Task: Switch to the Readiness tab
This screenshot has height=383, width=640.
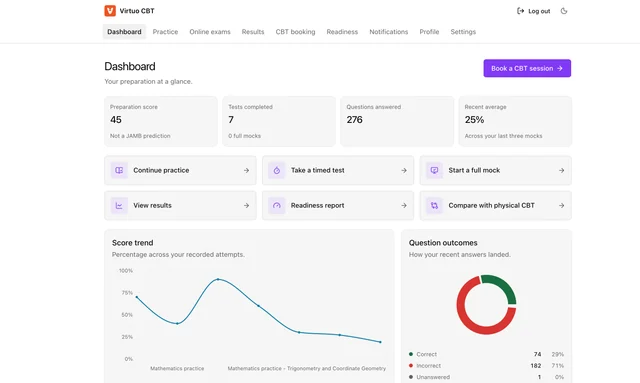Action: click(342, 32)
